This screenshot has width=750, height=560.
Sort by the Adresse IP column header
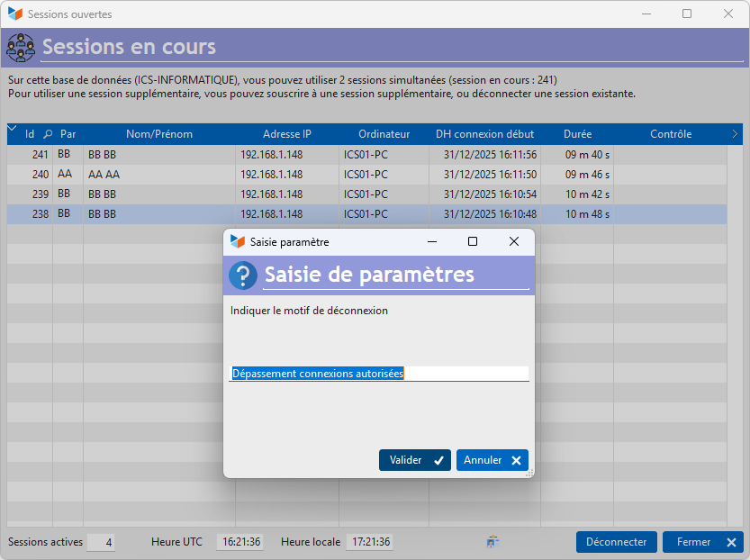click(287, 134)
